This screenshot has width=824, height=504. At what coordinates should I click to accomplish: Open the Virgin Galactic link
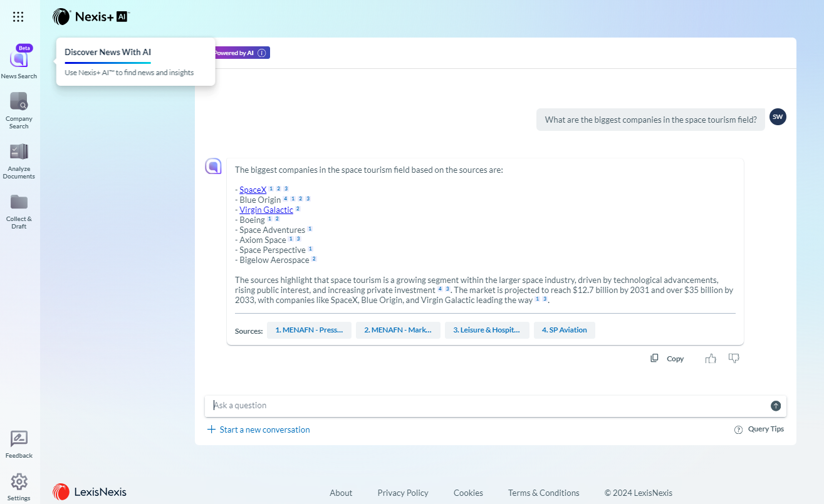266,210
